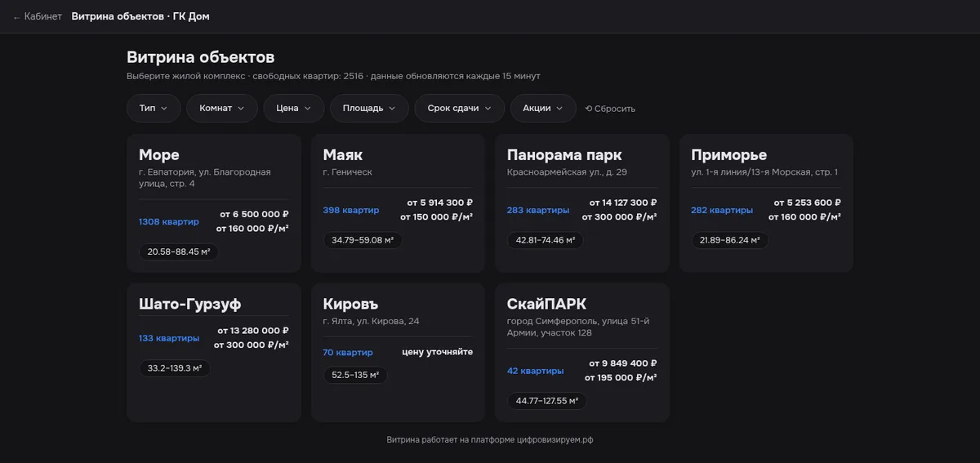Image resolution: width=980 pixels, height=463 pixels.
Task: Expand the Акции filter
Action: [543, 108]
